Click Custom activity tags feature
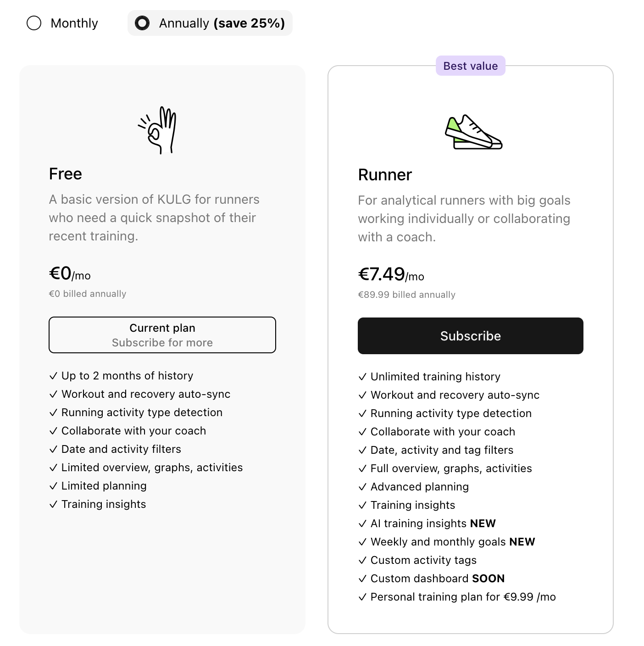The image size is (644, 646). point(423,560)
